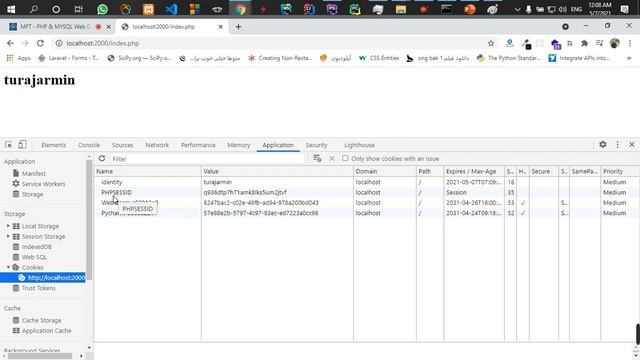Click the inspect element picker icon
The image size is (640, 360).
coord(9,145)
